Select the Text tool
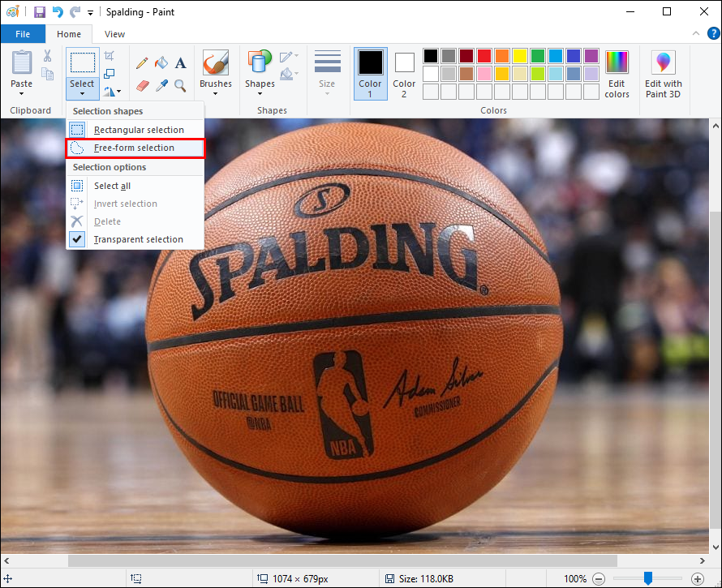This screenshot has width=722, height=588. pos(180,63)
